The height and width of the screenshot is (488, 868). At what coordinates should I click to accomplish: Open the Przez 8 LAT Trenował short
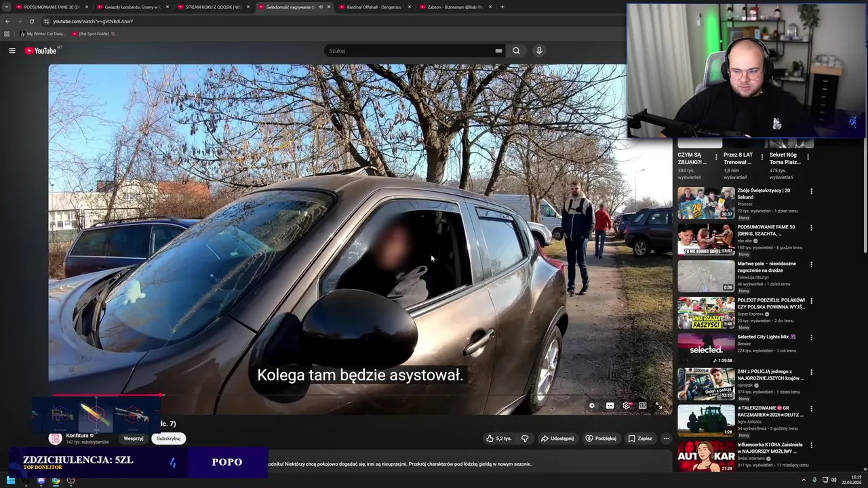point(738,159)
